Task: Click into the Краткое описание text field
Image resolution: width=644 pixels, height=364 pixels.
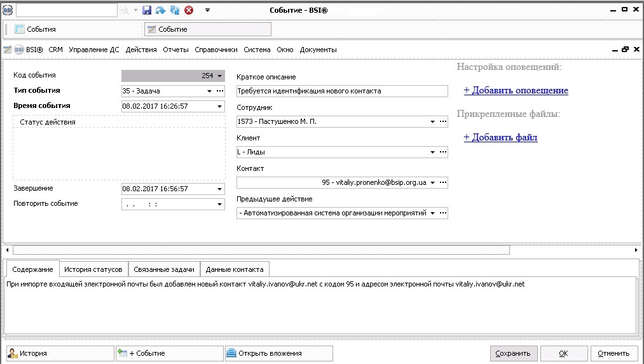Action: point(342,91)
